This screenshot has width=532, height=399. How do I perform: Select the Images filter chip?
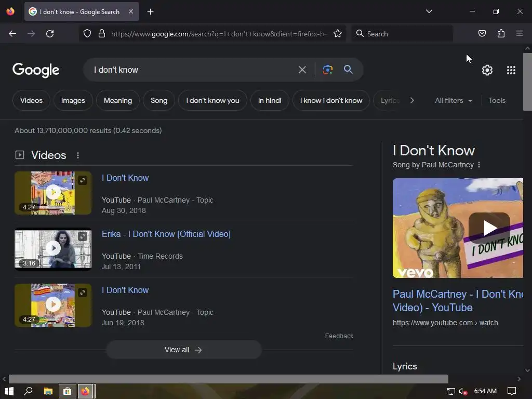pyautogui.click(x=73, y=100)
